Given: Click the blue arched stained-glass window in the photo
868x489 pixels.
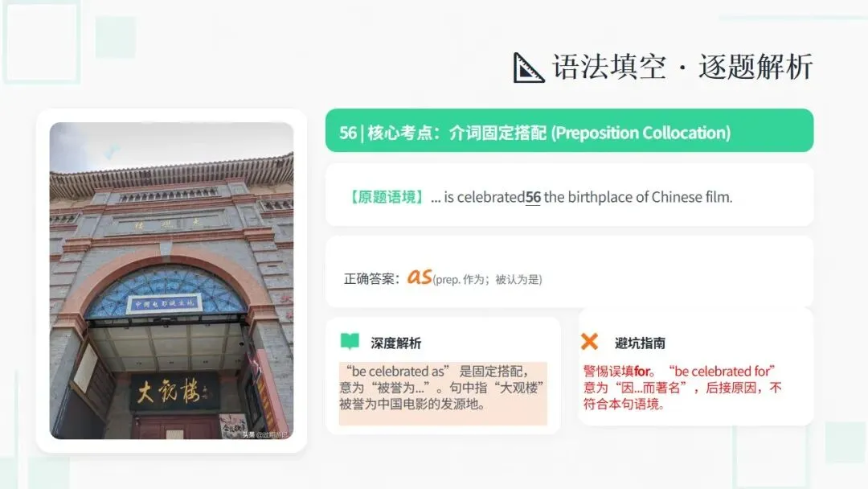Looking at the screenshot, I should click(x=166, y=294).
